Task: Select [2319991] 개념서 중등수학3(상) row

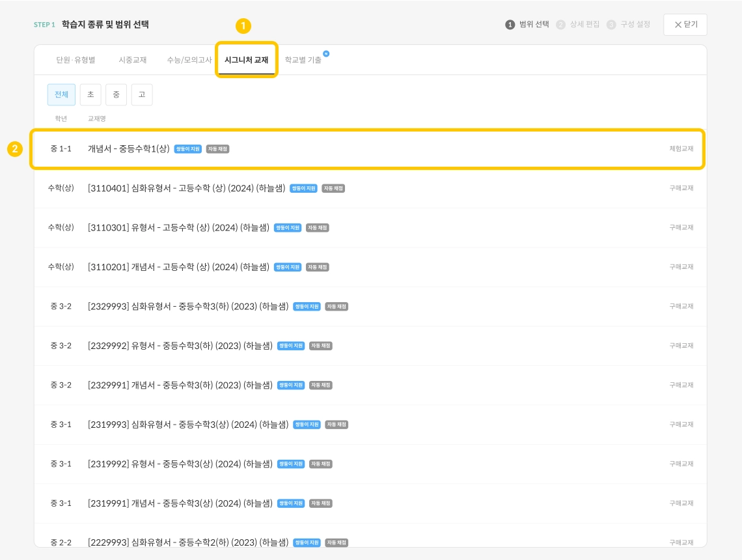Action: (370, 503)
